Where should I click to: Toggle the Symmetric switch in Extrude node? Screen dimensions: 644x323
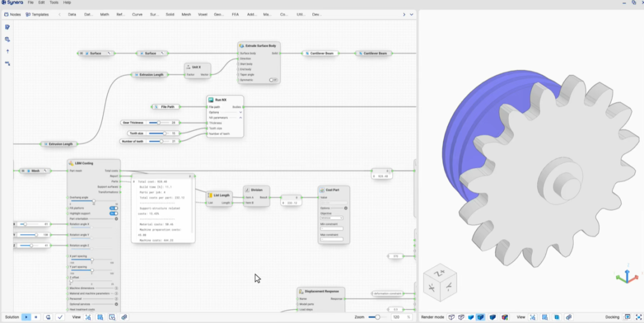[x=273, y=80]
